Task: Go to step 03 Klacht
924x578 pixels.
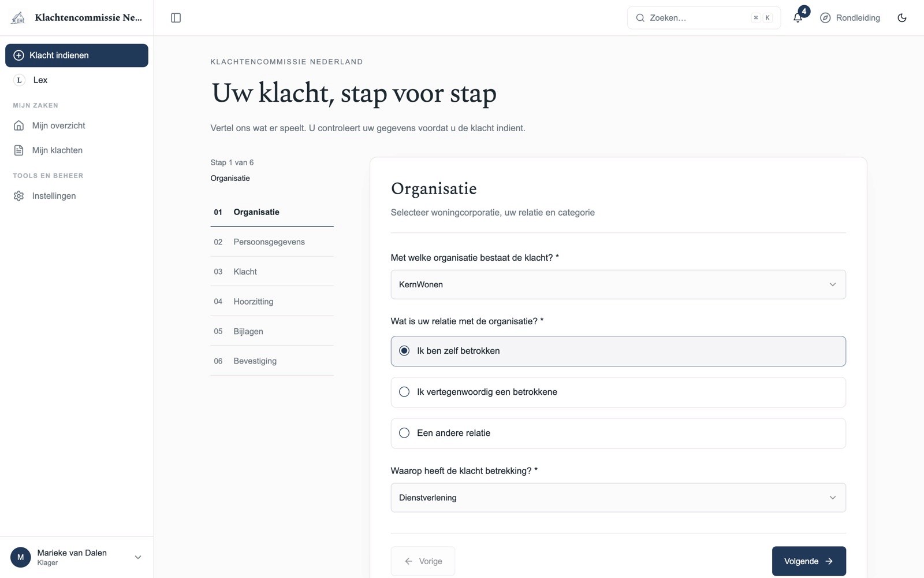Action: (x=272, y=272)
